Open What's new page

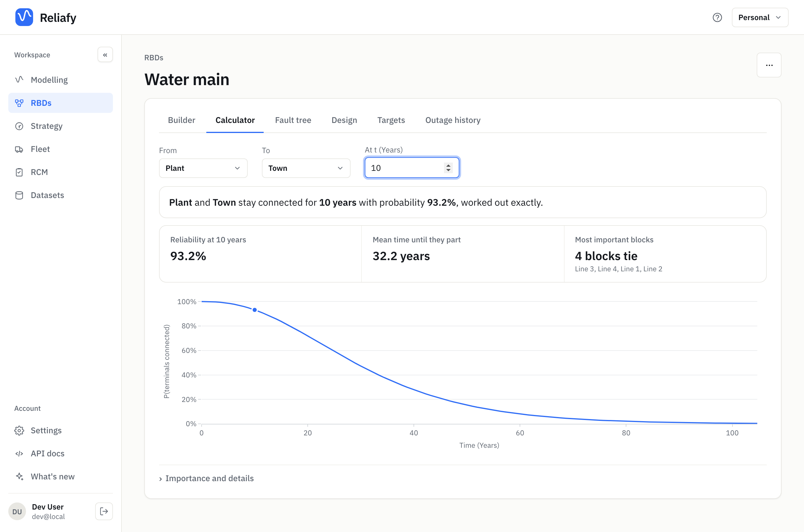tap(60, 477)
